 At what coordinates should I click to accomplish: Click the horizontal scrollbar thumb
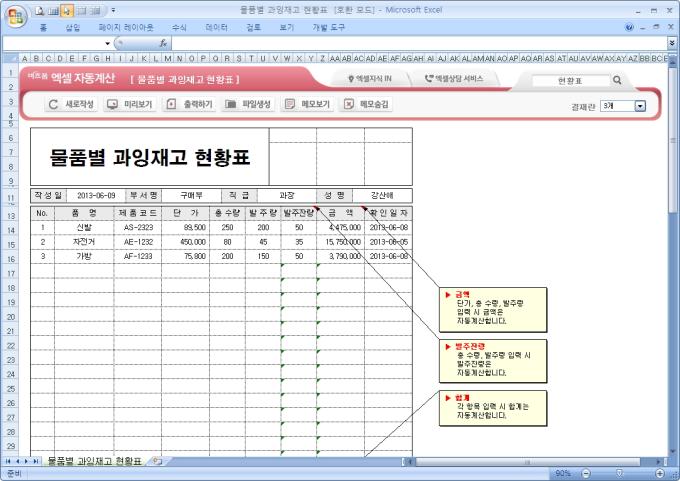point(528,462)
